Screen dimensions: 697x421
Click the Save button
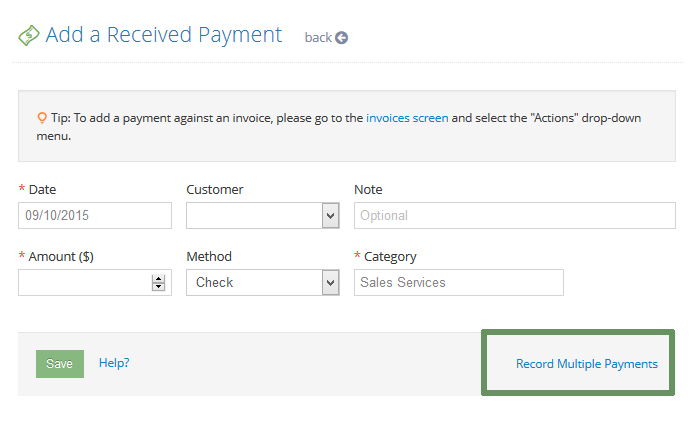[x=60, y=364]
